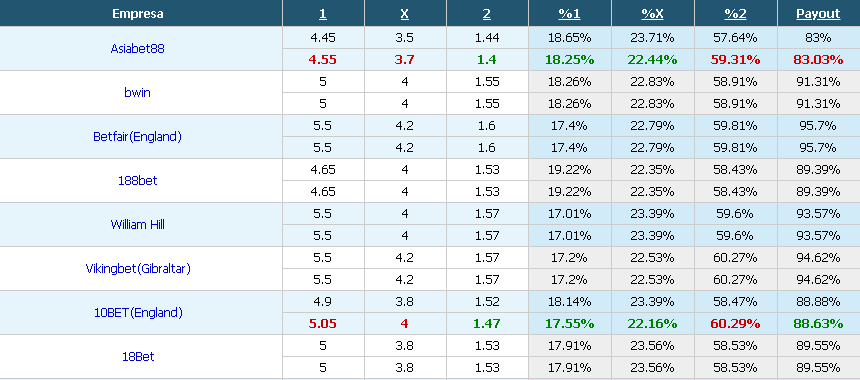The image size is (860, 380).
Task: Open the Vikingbet(Gibraltar) link
Action: 138,269
